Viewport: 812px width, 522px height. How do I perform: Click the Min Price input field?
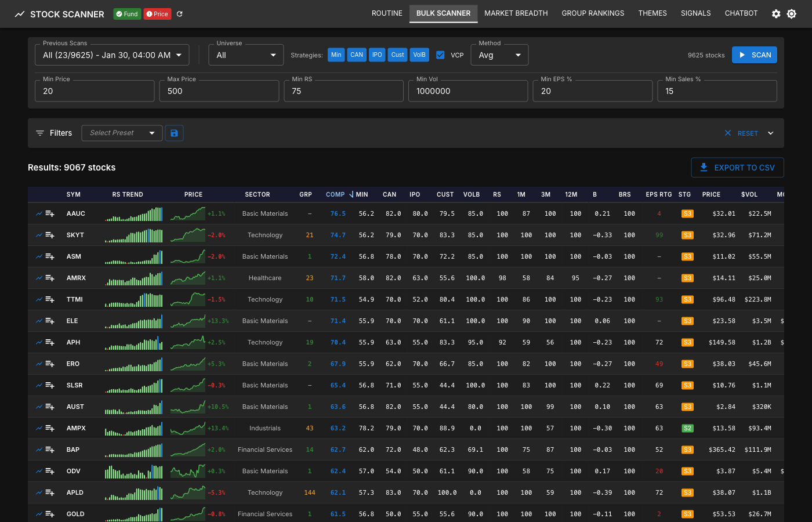[x=95, y=91]
